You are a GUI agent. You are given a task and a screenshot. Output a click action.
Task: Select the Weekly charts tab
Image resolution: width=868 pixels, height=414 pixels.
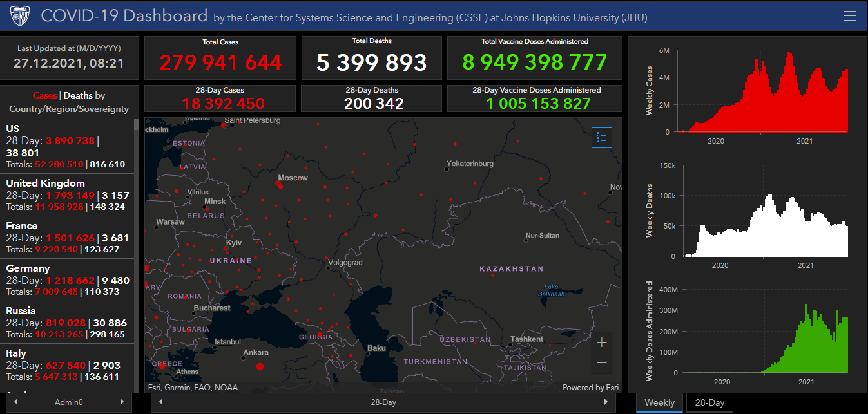point(659,402)
